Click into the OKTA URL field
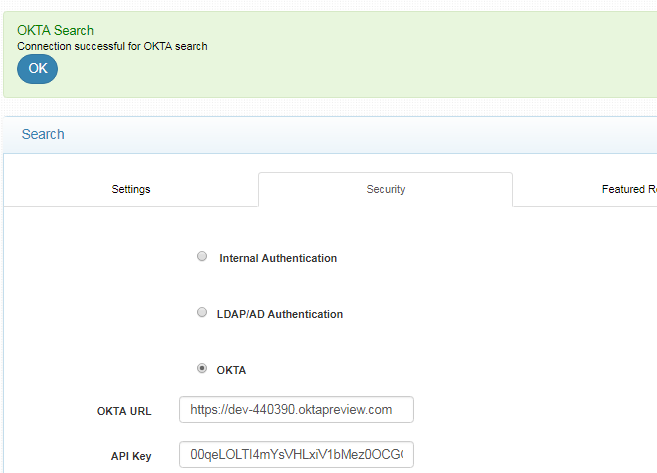Image resolution: width=657 pixels, height=473 pixels. point(296,409)
